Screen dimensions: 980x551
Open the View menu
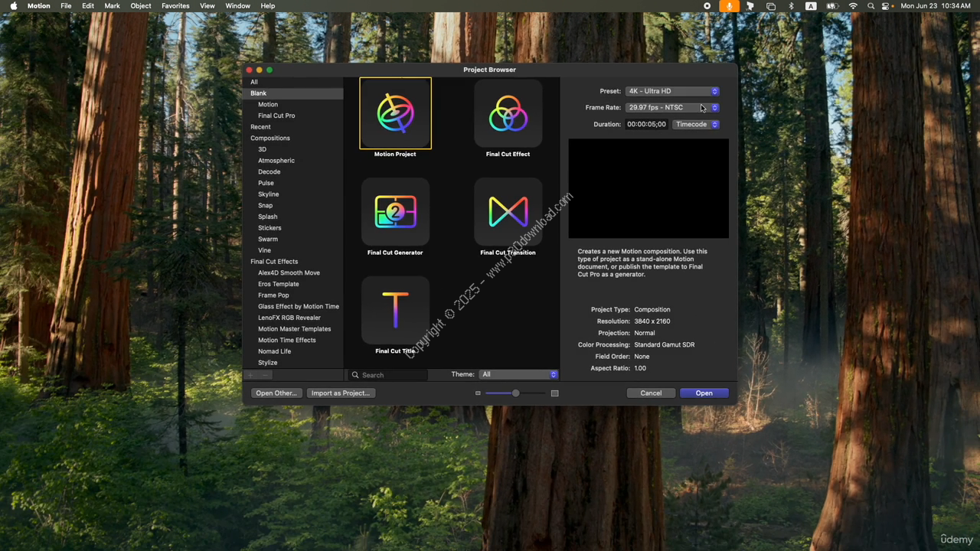click(x=207, y=6)
